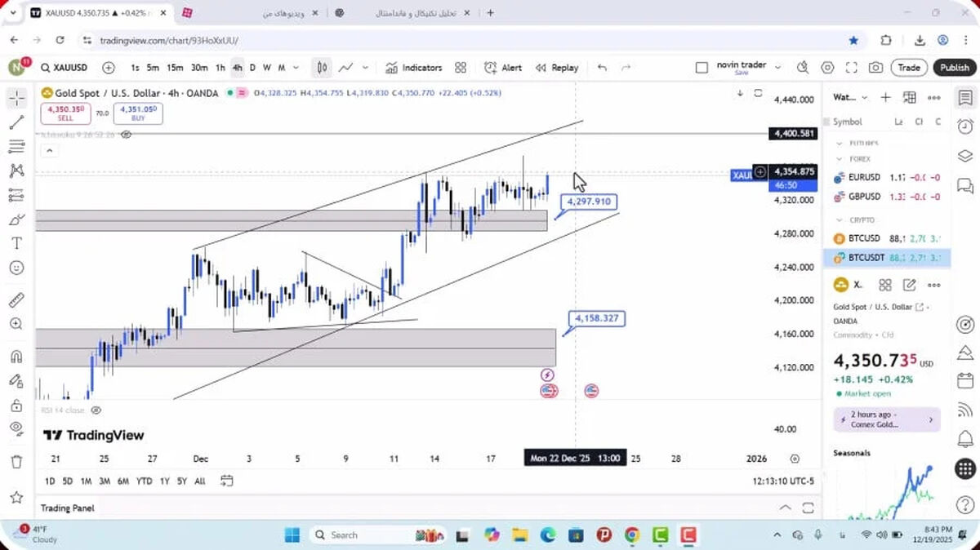980x550 pixels.
Task: Select the 1s timeframe
Action: click(135, 68)
